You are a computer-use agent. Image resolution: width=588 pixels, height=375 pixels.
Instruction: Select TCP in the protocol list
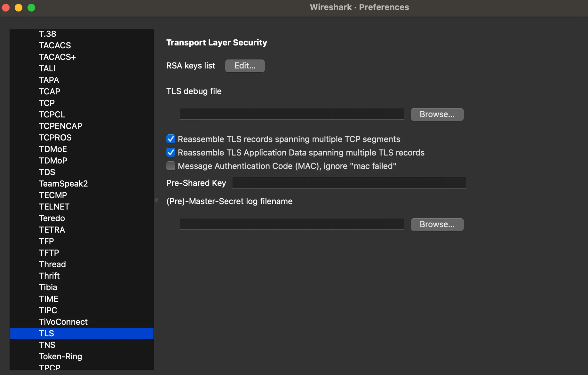47,103
